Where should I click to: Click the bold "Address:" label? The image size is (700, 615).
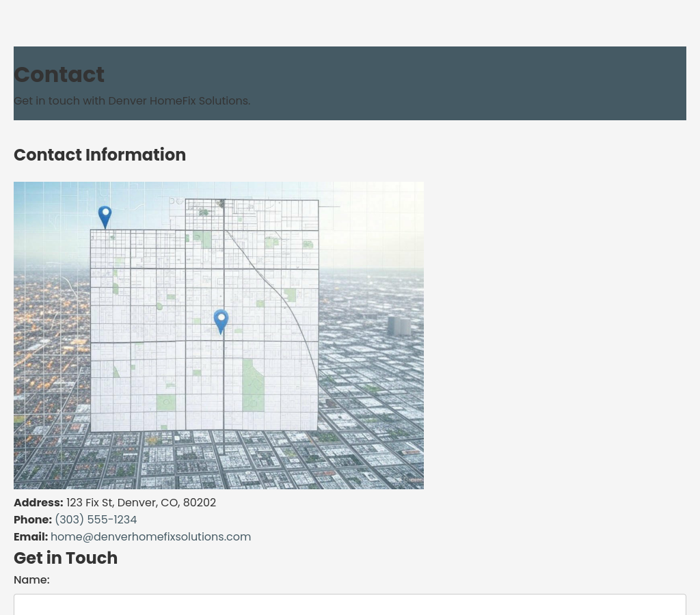point(38,503)
